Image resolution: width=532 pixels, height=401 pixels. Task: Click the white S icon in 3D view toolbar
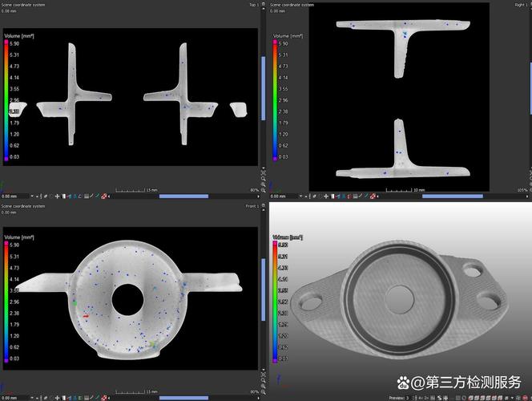click(439, 398)
